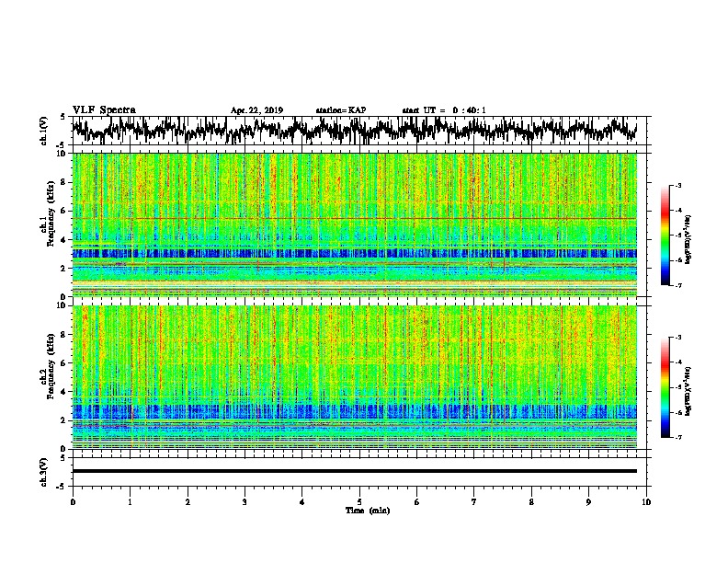Click the "10" tick on ch.1 frequency axis
Screen dimensions: 728x563
tap(62, 154)
